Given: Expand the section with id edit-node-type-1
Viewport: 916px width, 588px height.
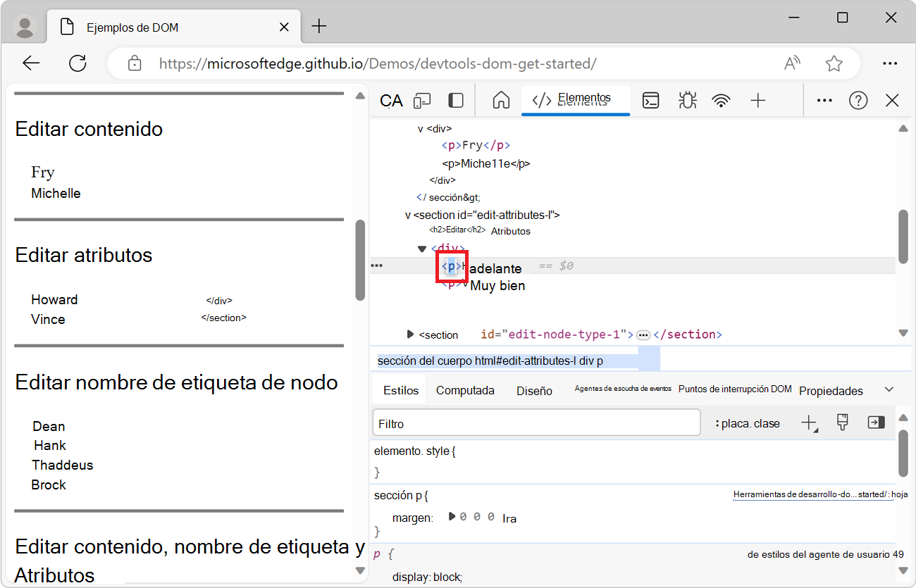Looking at the screenshot, I should 410,334.
